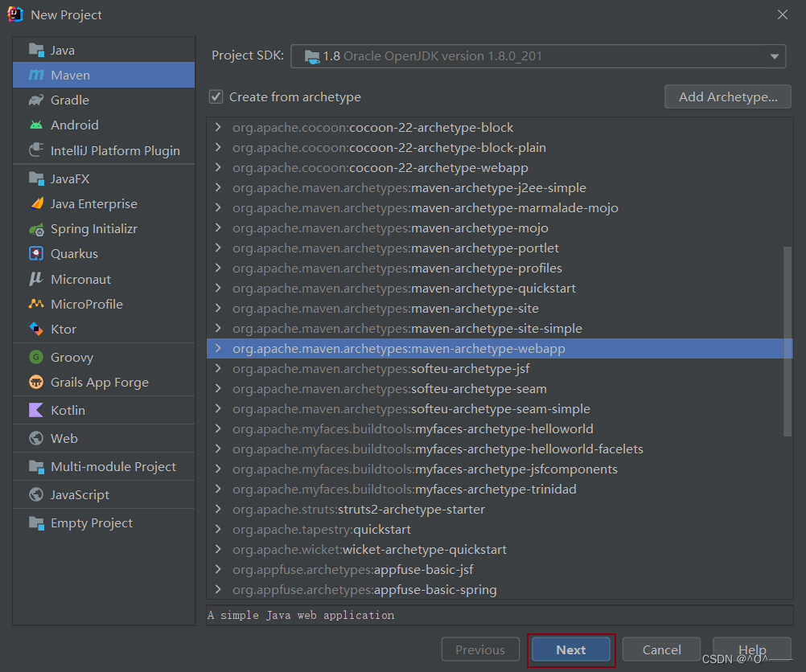Click the SDK folder icon in combo box
806x672 pixels.
pyautogui.click(x=311, y=56)
